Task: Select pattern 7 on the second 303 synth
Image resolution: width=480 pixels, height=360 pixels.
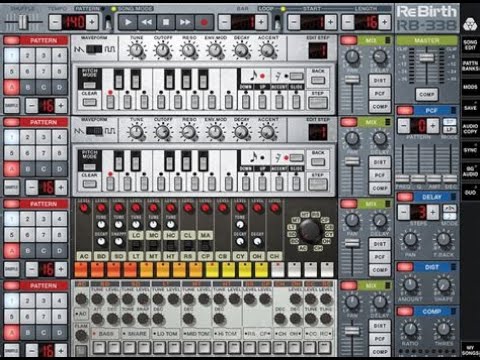Action: point(44,153)
